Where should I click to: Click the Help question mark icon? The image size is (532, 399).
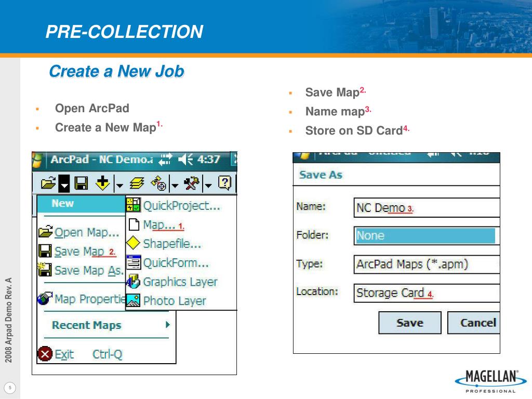pos(224,183)
